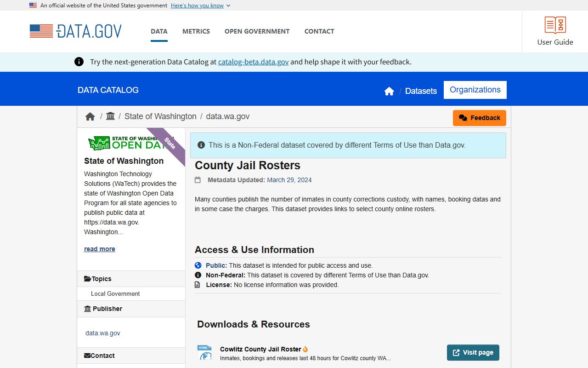Image resolution: width=588 pixels, height=368 pixels.
Task: Click Visit page button for Cowlitz roster
Action: pyautogui.click(x=473, y=352)
